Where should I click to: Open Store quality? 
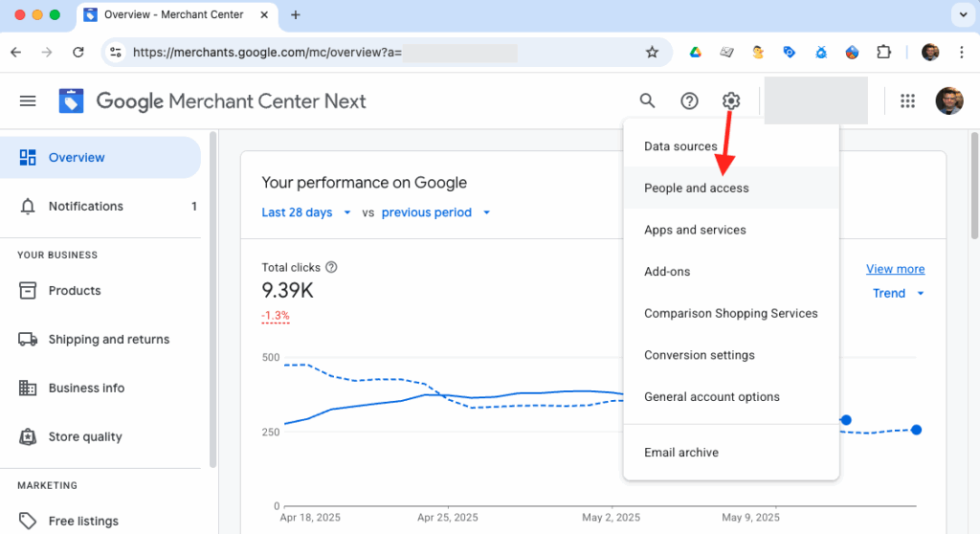coord(100,436)
